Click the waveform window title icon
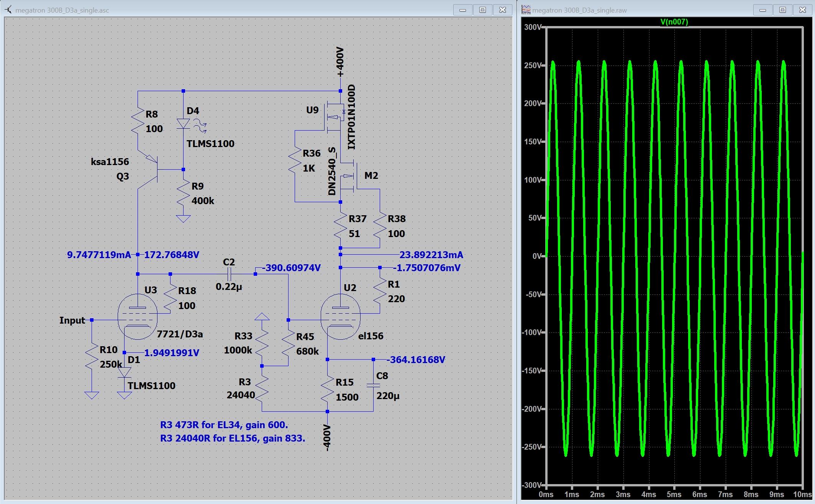Viewport: 815px width, 504px height. 526,10
